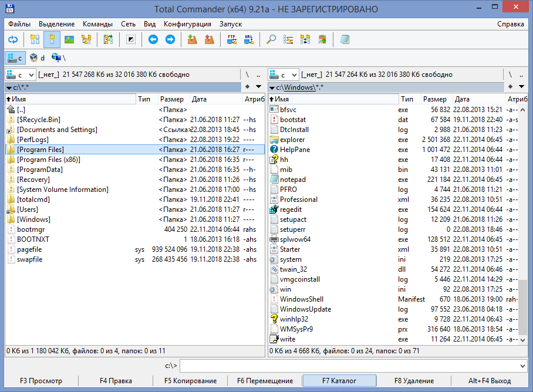Open left panel favorites asterisk button

coord(248,87)
